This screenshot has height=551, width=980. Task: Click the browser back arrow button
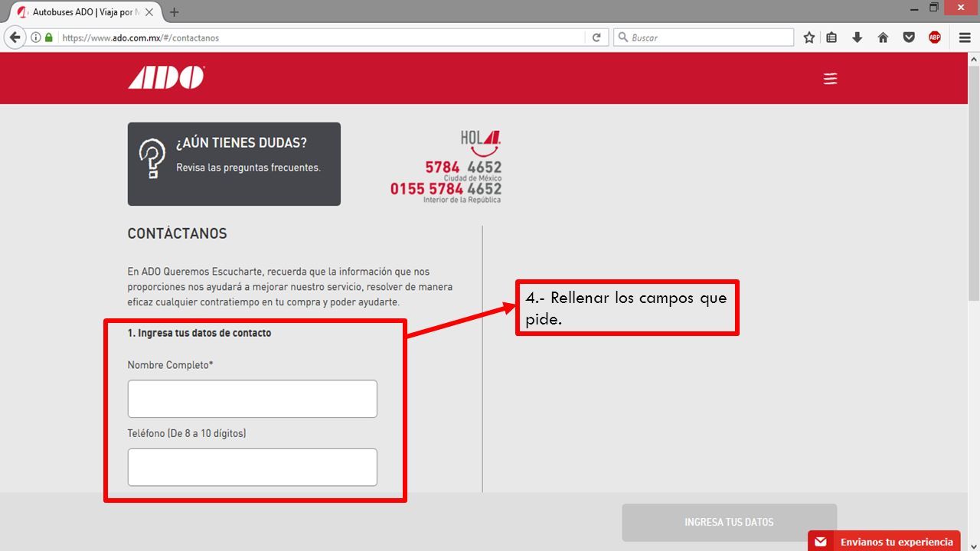[15, 37]
